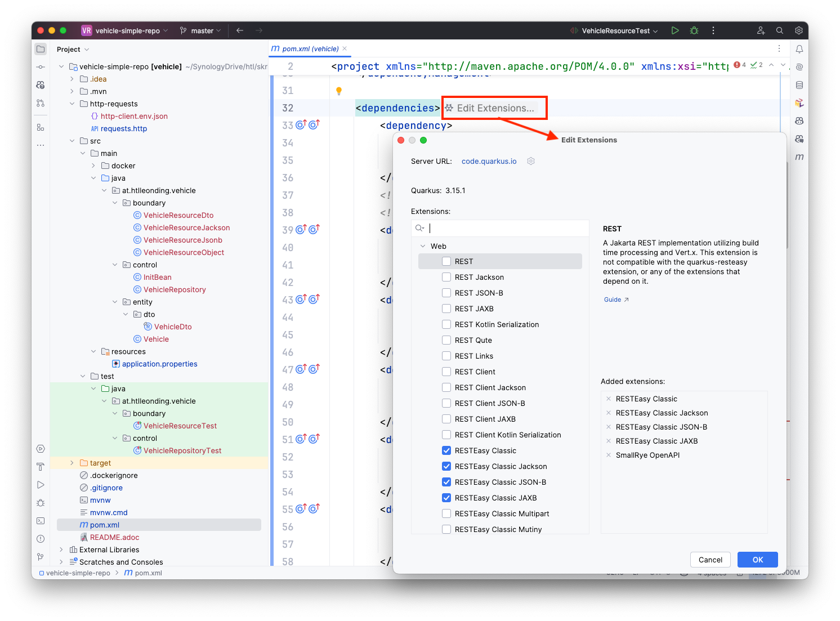Click the intention light bulb at line 31
The width and height of the screenshot is (840, 621).
pos(339,91)
